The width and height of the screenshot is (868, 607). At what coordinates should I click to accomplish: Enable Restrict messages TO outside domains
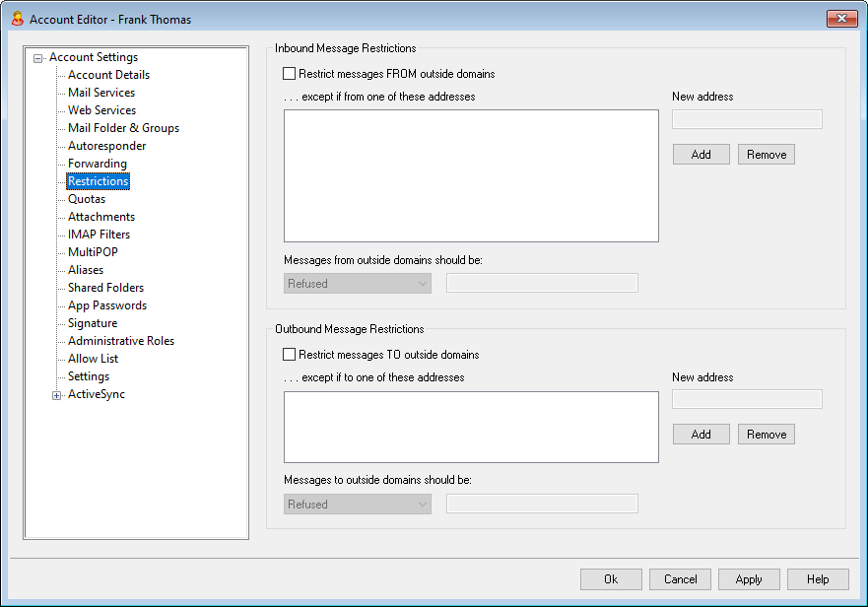290,355
